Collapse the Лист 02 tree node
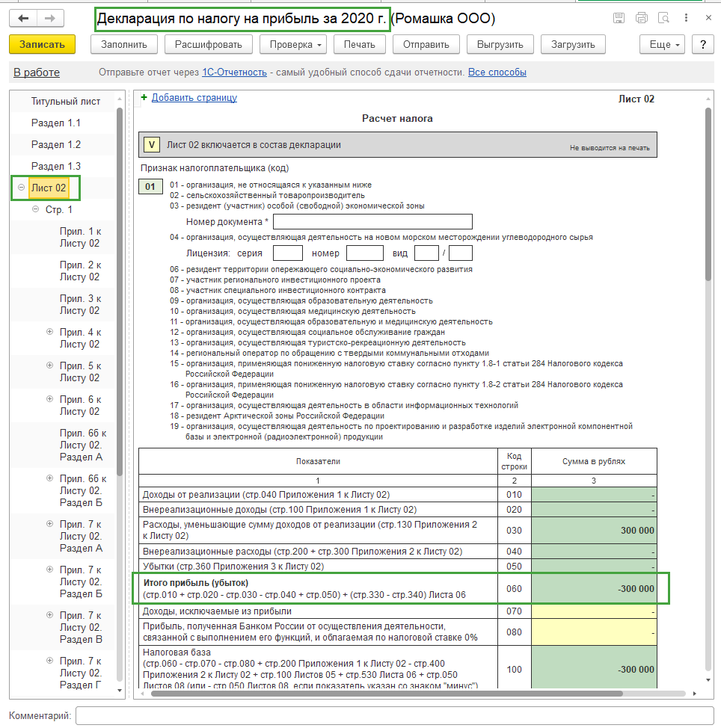Viewport: 721px width, 728px height. click(x=21, y=188)
